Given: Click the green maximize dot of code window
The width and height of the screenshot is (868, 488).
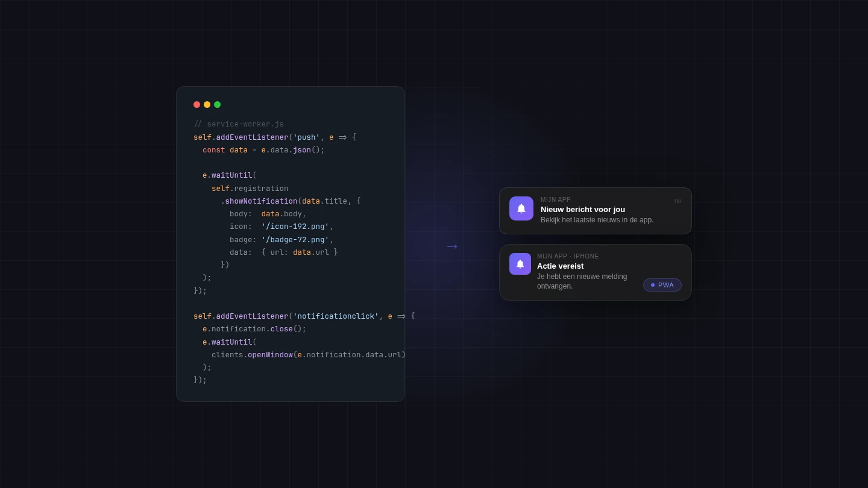Looking at the screenshot, I should pos(217,104).
